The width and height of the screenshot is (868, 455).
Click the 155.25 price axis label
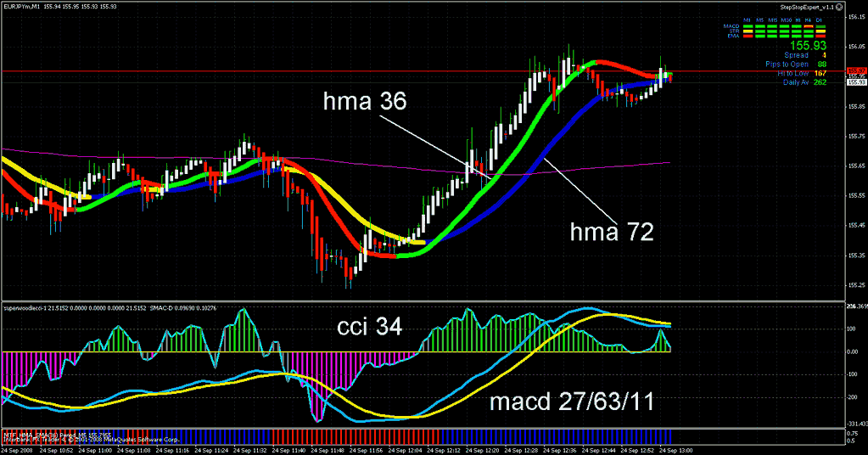click(x=857, y=285)
